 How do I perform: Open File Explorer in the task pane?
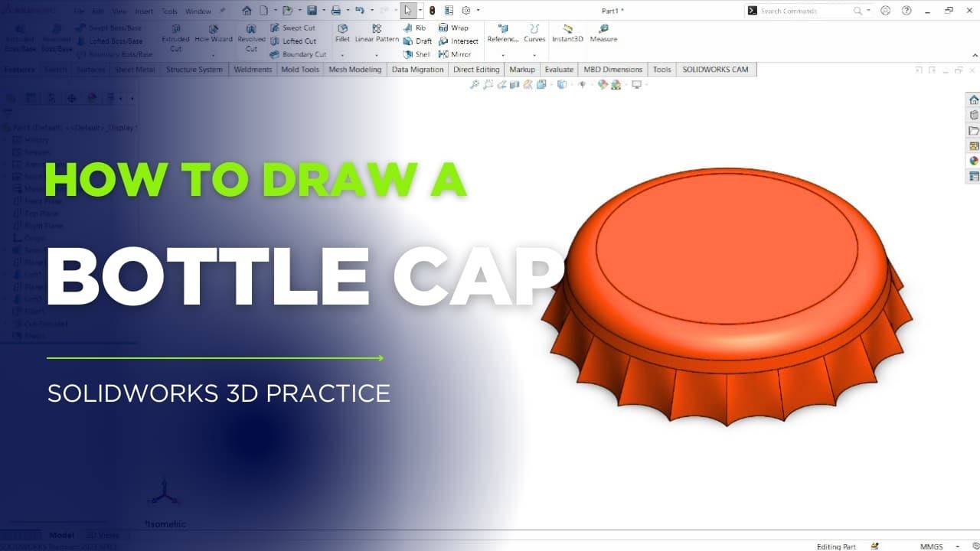pos(974,130)
